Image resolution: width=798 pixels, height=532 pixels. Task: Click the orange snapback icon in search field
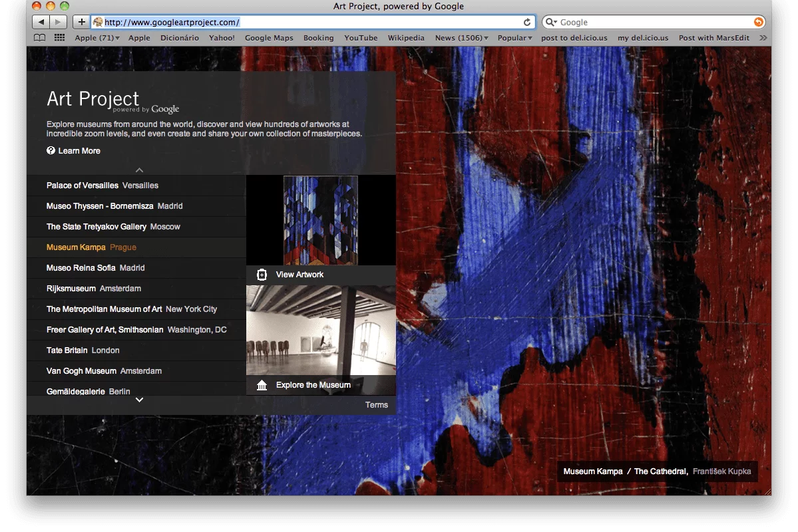click(758, 22)
